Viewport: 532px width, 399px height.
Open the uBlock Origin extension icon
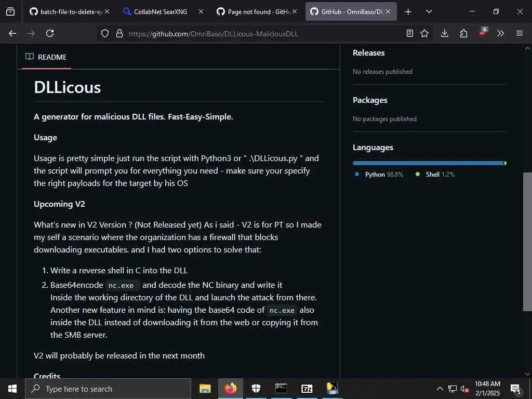pos(483,33)
